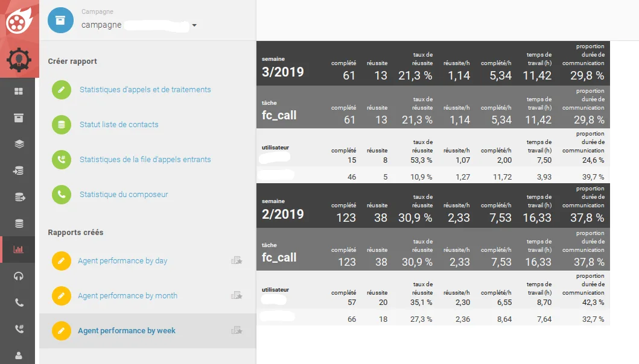The height and width of the screenshot is (364, 639).
Task: Select Statistiques de la file d'appels entrants
Action: coord(145,160)
